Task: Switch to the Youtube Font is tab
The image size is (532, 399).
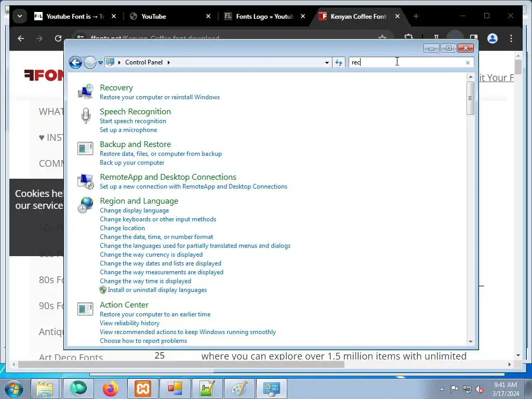Action: tap(75, 16)
